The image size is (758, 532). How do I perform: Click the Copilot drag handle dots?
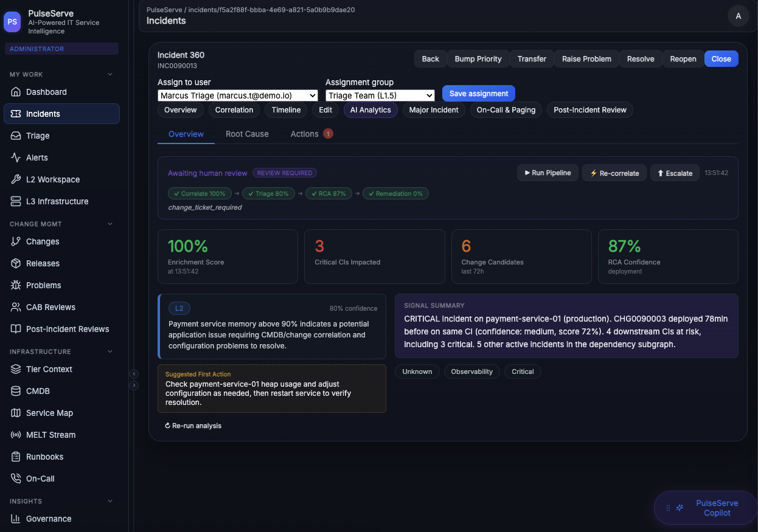[668, 508]
